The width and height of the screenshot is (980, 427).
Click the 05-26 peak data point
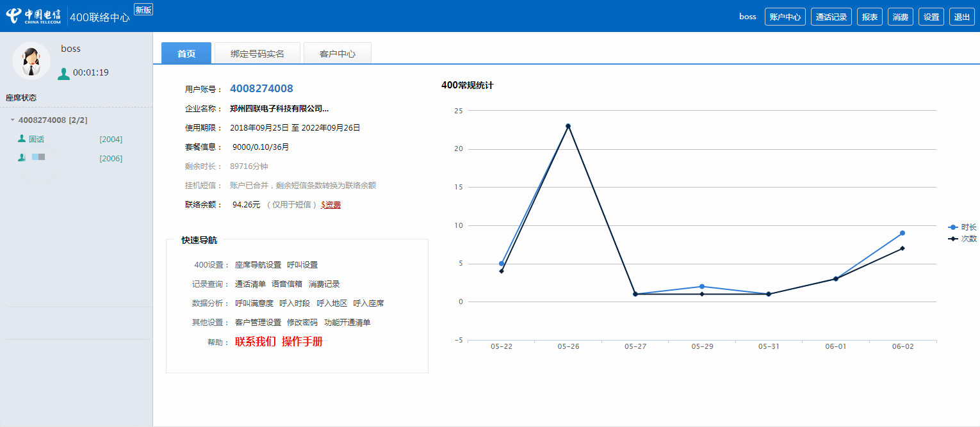(568, 126)
